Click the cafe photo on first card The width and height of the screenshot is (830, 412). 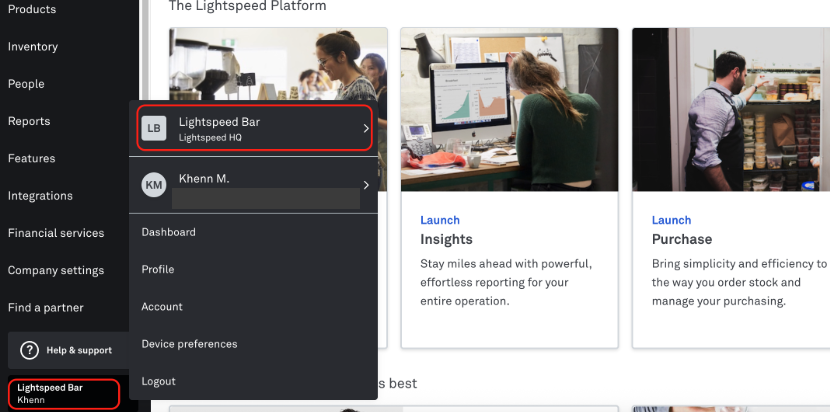pyautogui.click(x=278, y=64)
